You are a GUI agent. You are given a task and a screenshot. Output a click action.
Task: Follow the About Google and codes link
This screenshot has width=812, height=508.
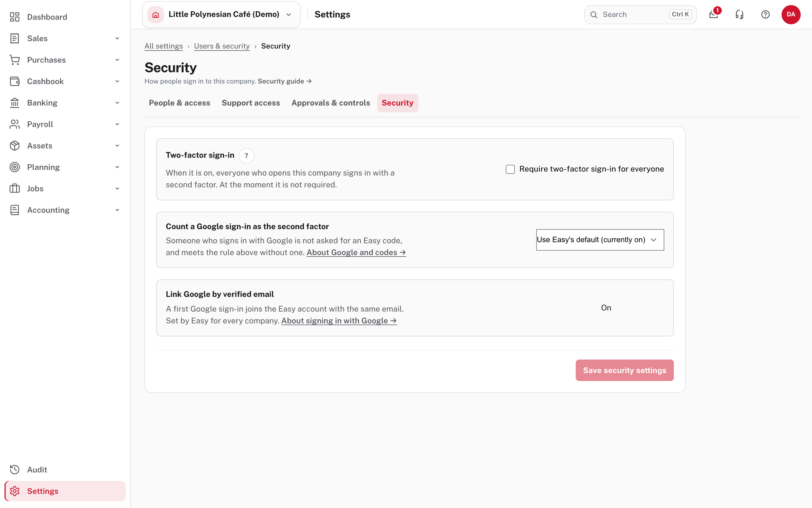(x=356, y=252)
